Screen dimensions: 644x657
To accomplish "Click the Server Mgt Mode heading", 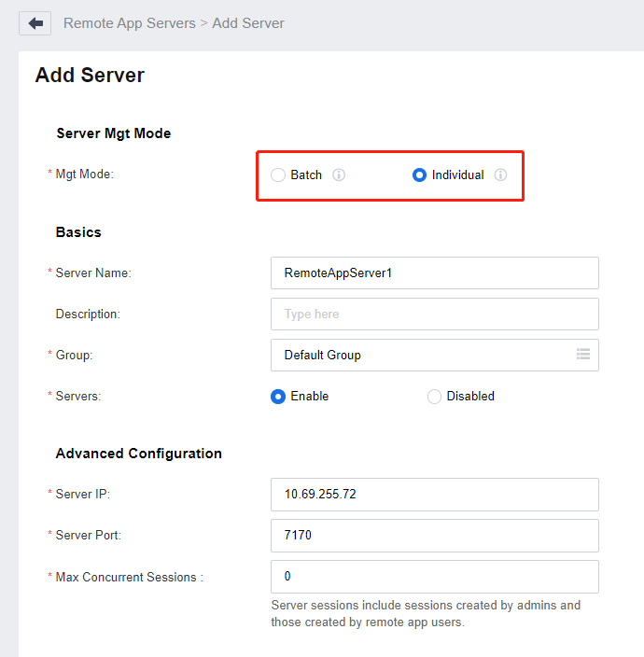I will click(114, 133).
